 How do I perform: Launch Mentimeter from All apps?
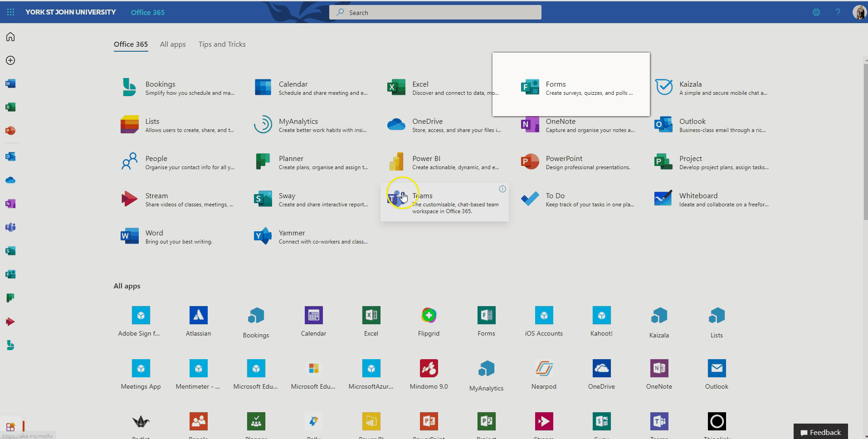click(198, 374)
